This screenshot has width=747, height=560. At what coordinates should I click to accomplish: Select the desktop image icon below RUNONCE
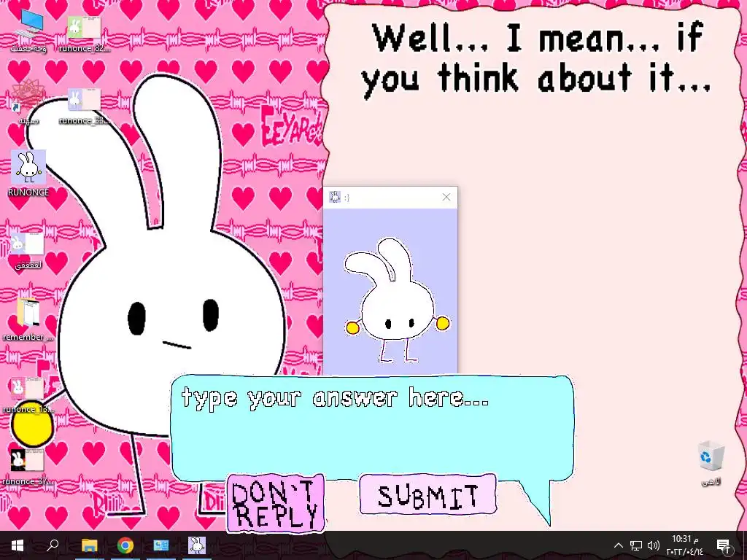click(28, 250)
